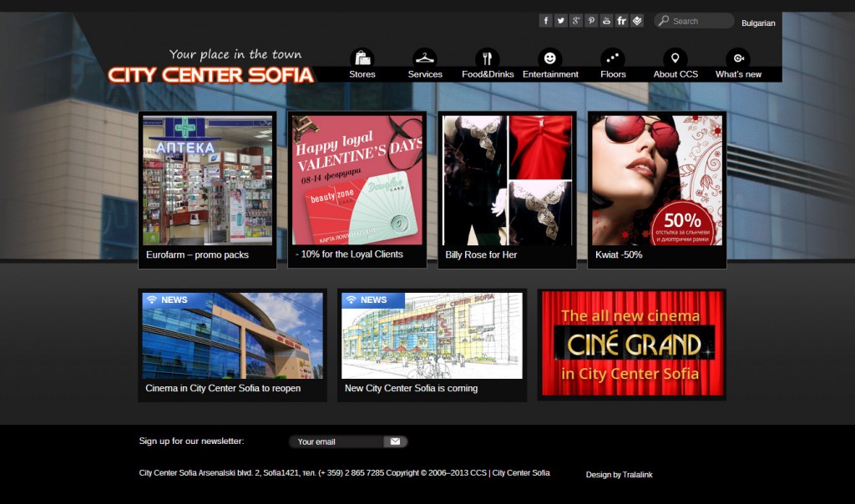
Task: Open the Eurofarm pharmacy storefront thumbnail
Action: (207, 179)
